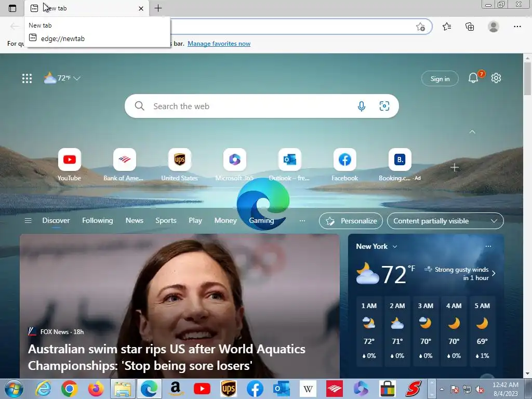
Task: Click the Manage favorites now link
Action: pyautogui.click(x=219, y=44)
